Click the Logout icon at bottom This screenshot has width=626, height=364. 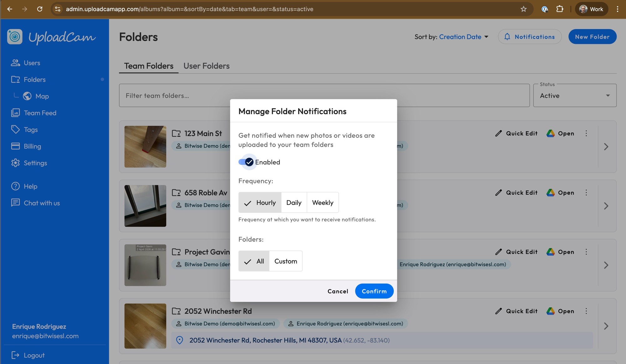(x=15, y=355)
